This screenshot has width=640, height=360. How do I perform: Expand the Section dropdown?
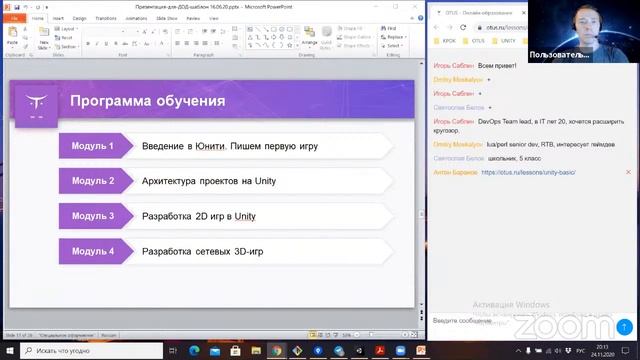click(66, 47)
